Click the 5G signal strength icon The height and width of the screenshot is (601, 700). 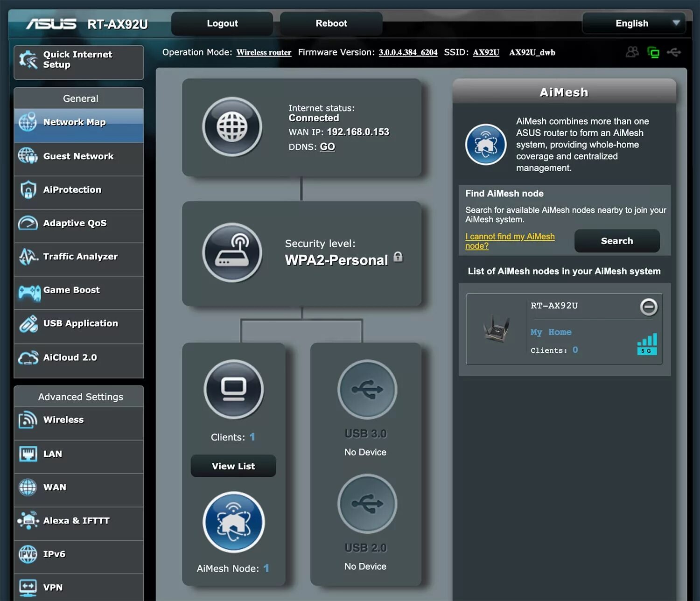pos(647,344)
